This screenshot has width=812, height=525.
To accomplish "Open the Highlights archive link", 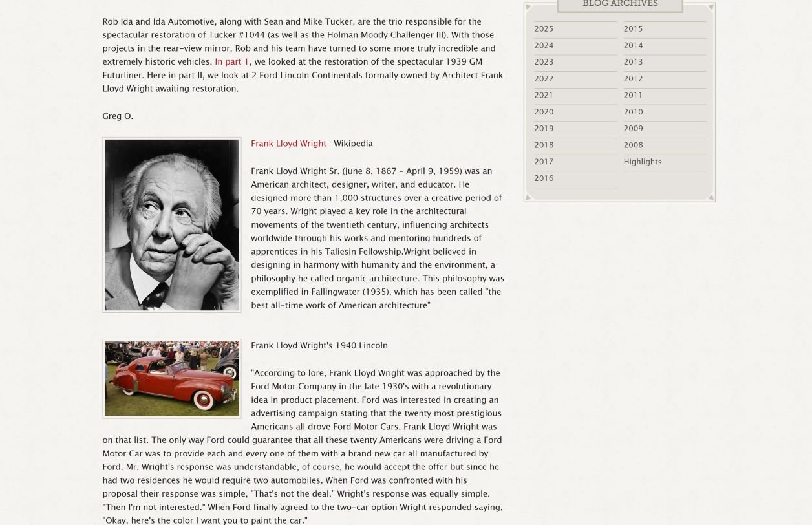I will pos(642,162).
